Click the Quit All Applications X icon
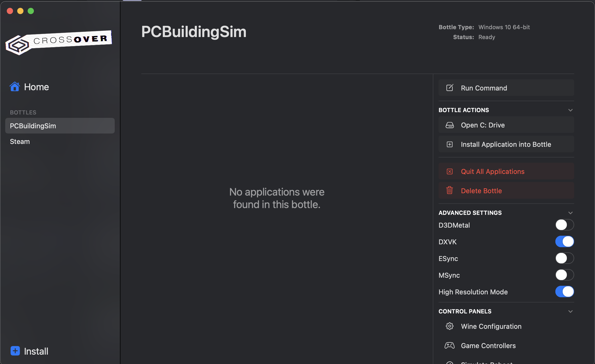The width and height of the screenshot is (595, 364). pos(450,171)
